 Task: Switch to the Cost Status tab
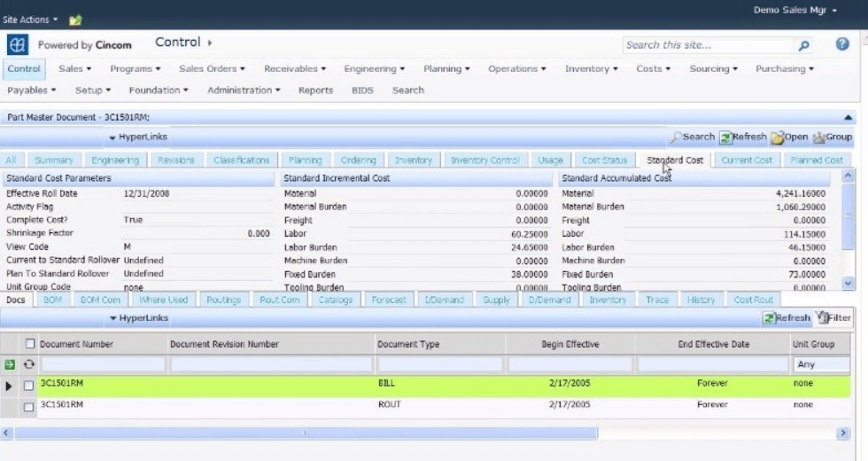604,160
